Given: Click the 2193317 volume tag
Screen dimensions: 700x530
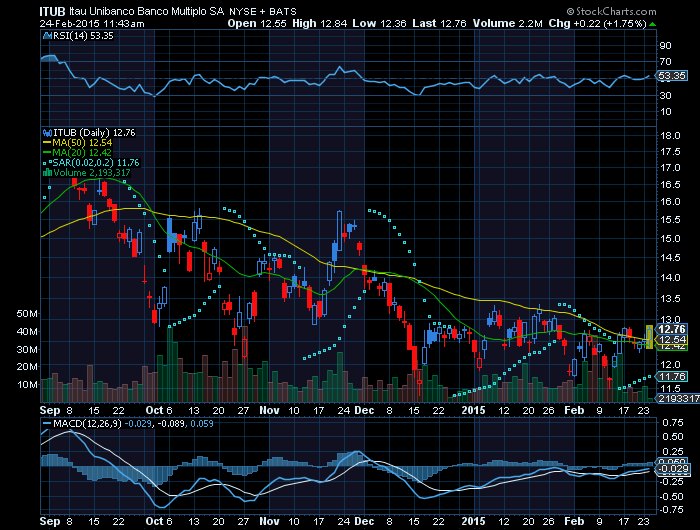Looking at the screenshot, I should [678, 398].
